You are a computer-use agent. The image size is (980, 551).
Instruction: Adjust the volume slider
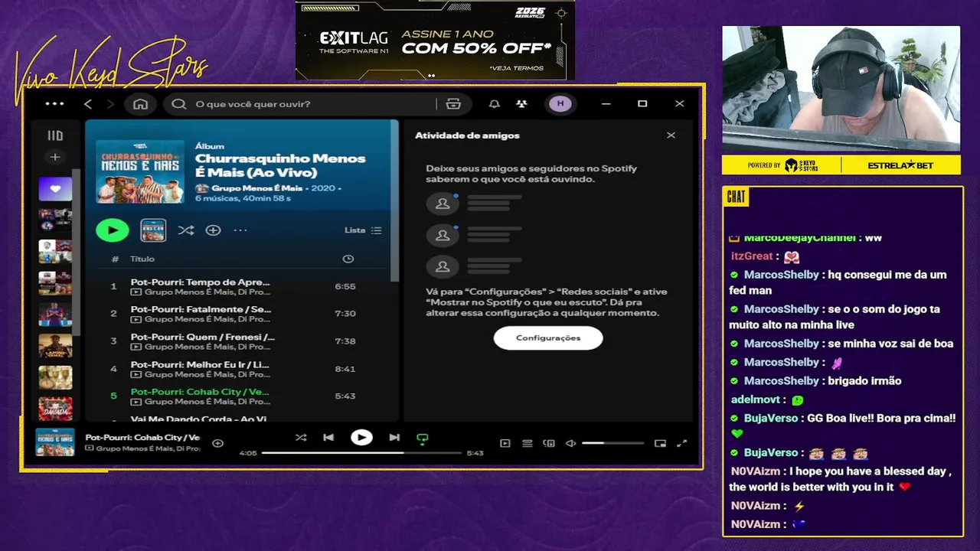coord(613,443)
